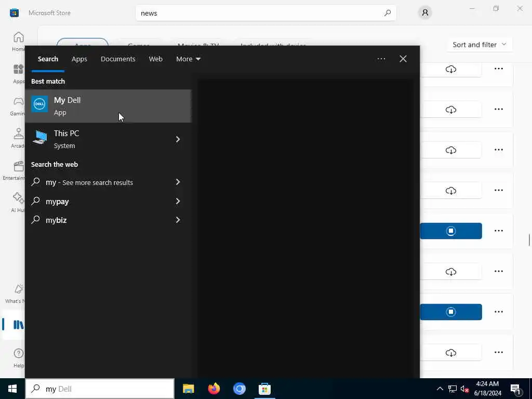532x399 pixels.
Task: Open Microsoft Store taskbar icon
Action: click(x=264, y=389)
